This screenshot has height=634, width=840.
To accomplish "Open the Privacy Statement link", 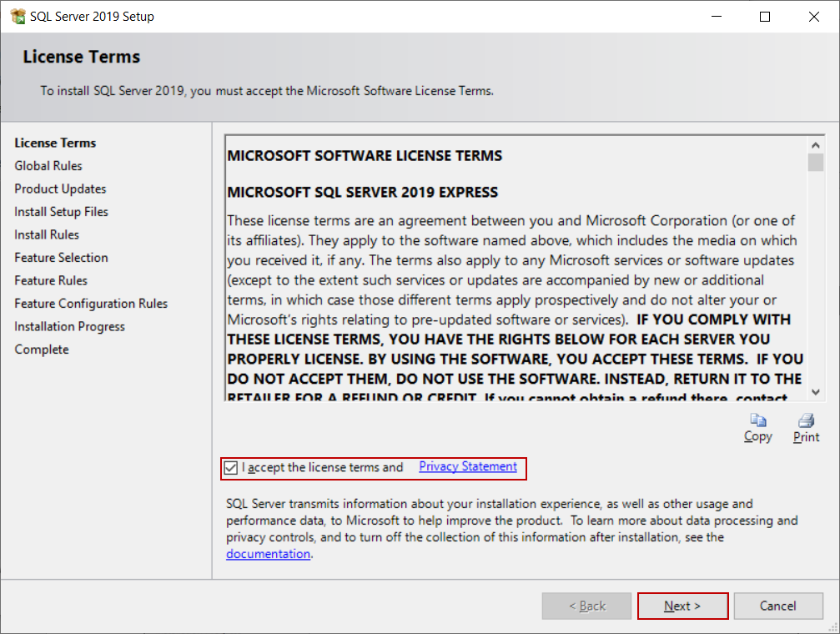I will pyautogui.click(x=468, y=466).
